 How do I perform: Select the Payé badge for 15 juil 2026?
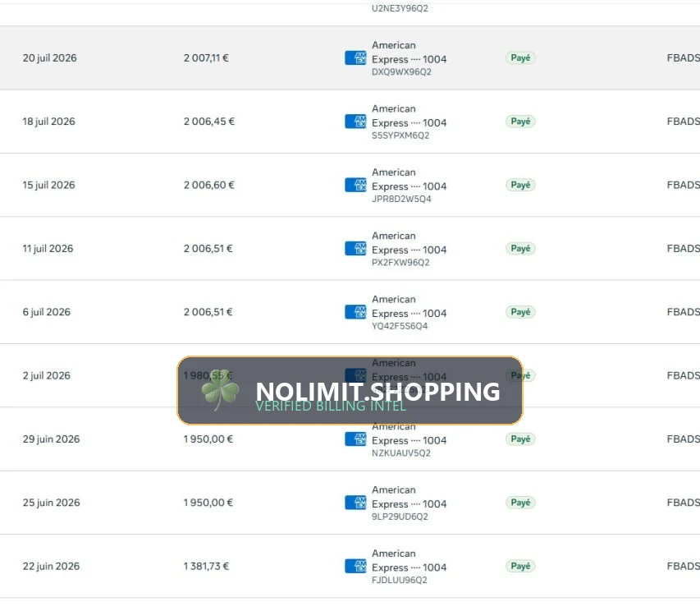point(520,185)
